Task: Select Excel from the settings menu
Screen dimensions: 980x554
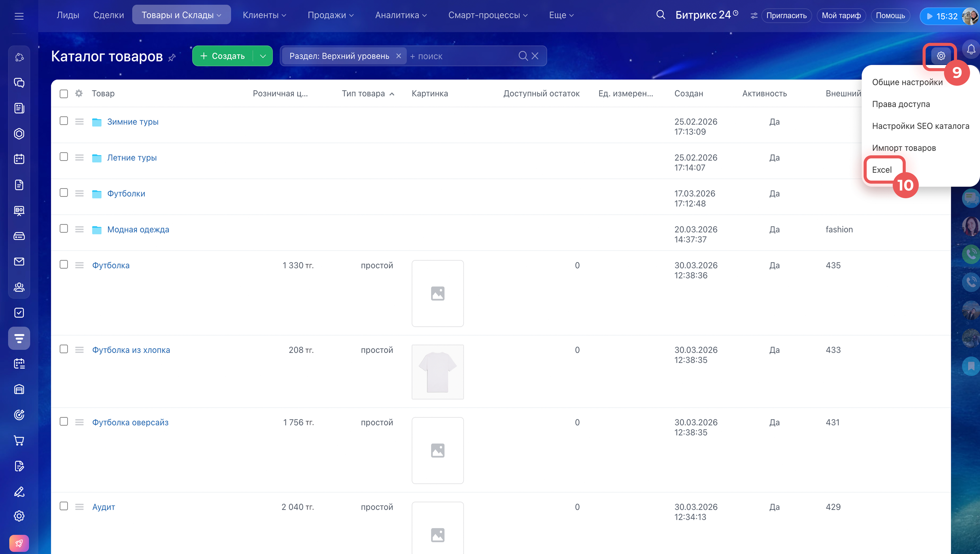Action: click(881, 170)
